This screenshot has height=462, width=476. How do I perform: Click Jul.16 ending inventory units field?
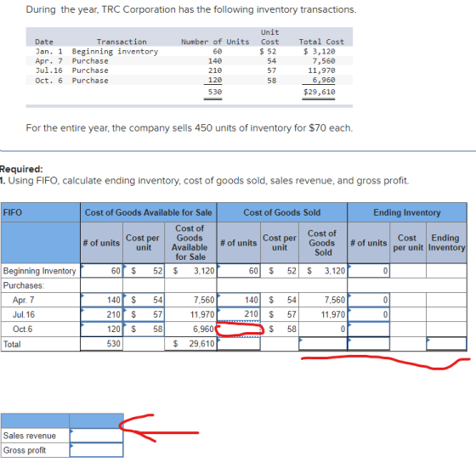(369, 314)
